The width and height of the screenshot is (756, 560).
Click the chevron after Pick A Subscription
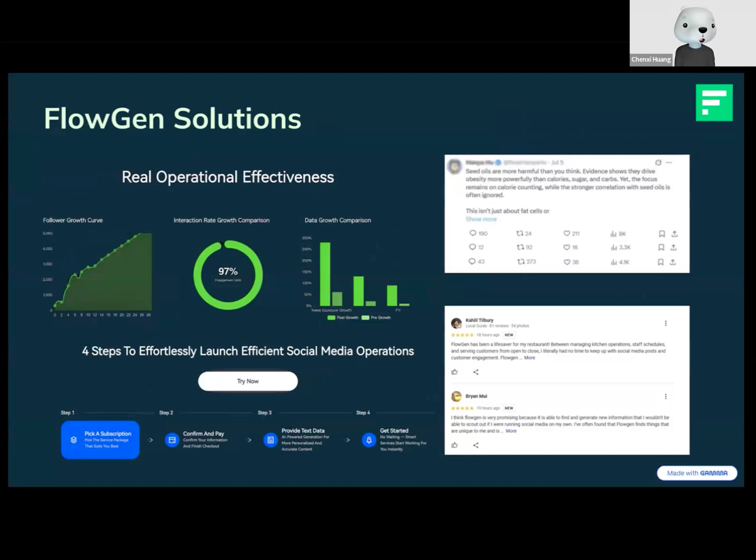[151, 440]
